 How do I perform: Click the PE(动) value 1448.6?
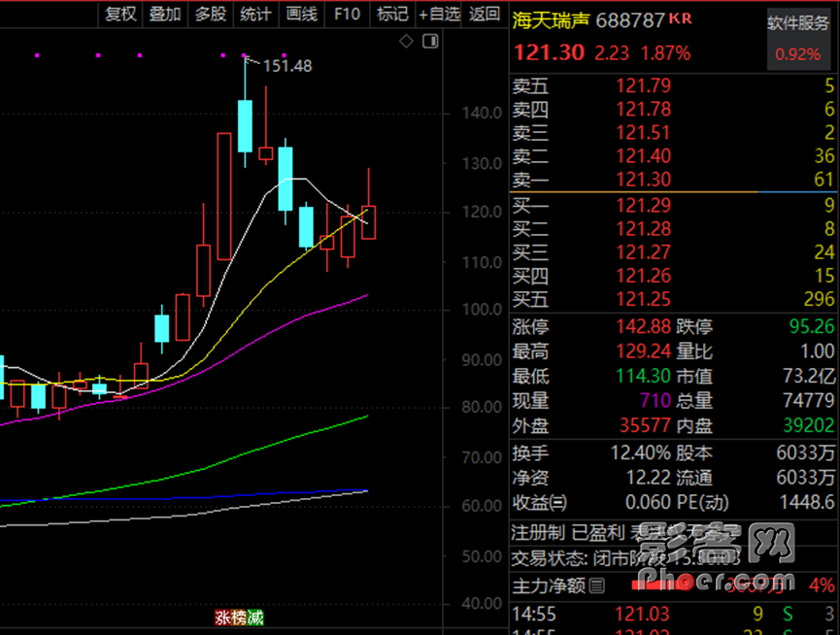click(x=807, y=502)
